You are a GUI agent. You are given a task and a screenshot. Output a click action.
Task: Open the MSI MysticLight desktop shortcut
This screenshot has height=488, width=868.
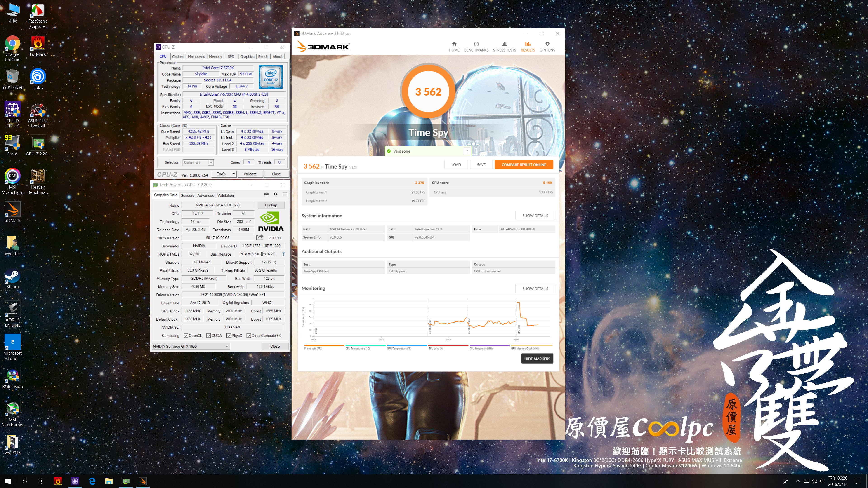pyautogui.click(x=12, y=181)
